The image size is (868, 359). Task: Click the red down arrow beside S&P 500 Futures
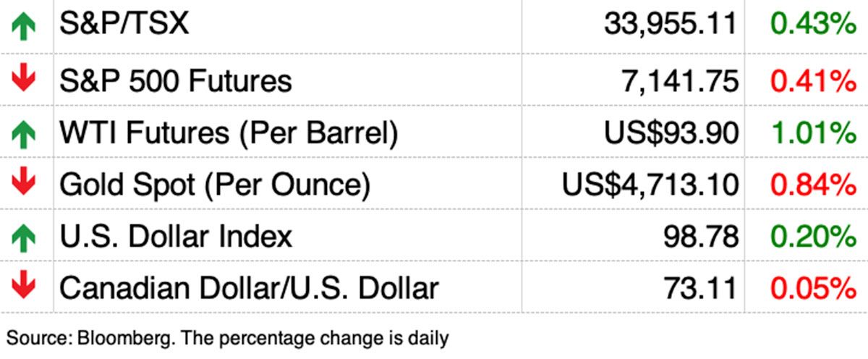tap(24, 79)
